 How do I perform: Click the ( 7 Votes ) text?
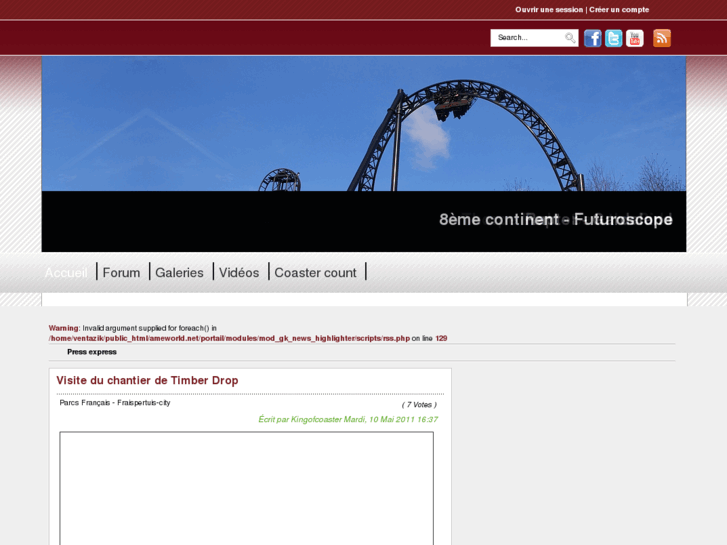pyautogui.click(x=419, y=405)
